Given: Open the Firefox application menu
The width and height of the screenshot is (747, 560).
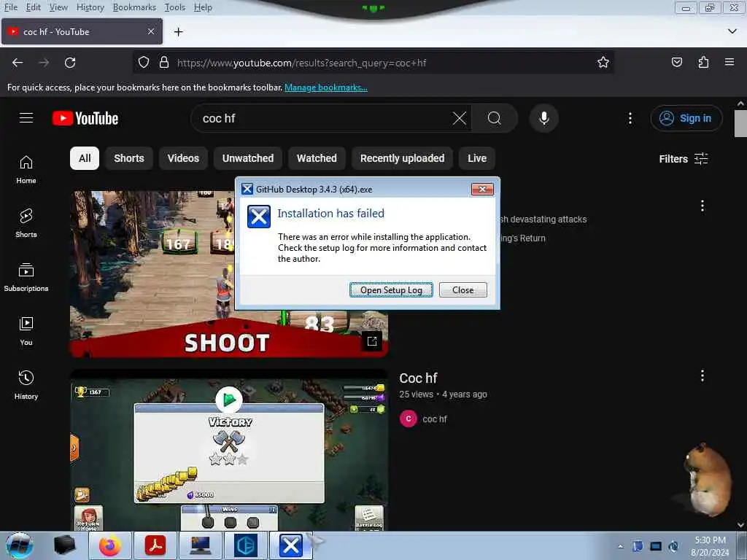Looking at the screenshot, I should pyautogui.click(x=729, y=63).
